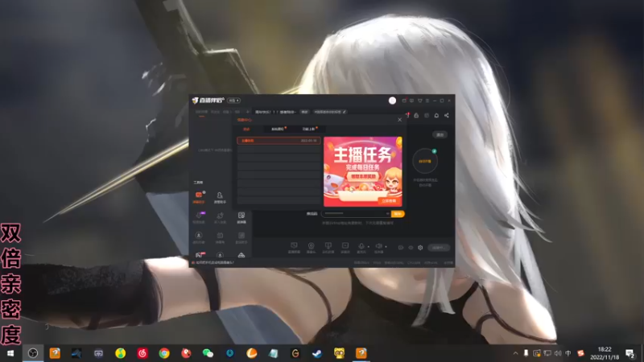Click the record icon left of the eye
This screenshot has width=644, height=362.
pos(401,248)
